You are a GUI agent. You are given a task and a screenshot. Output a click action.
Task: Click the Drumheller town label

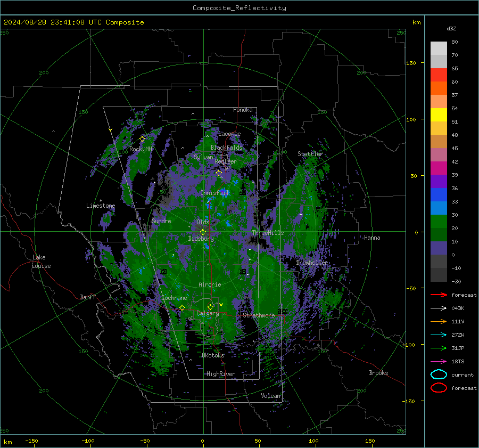312,263
